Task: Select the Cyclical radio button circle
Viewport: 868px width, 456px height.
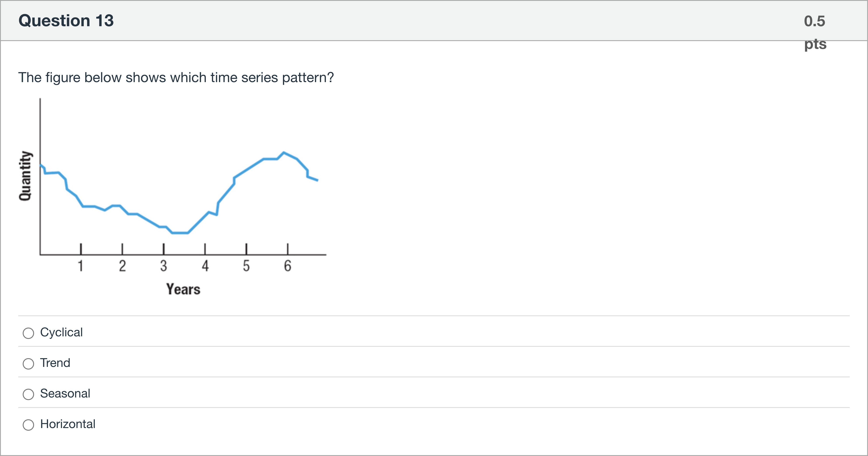Action: [x=28, y=333]
